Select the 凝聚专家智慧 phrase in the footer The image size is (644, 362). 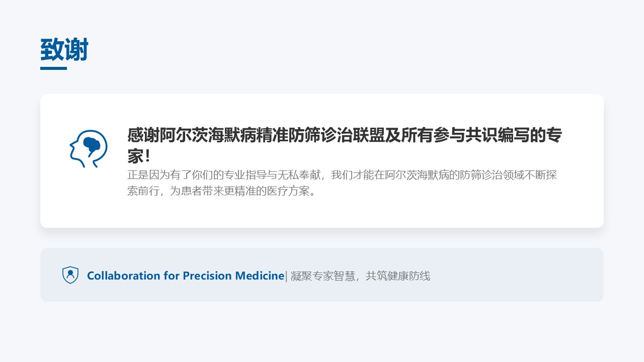pos(322,276)
